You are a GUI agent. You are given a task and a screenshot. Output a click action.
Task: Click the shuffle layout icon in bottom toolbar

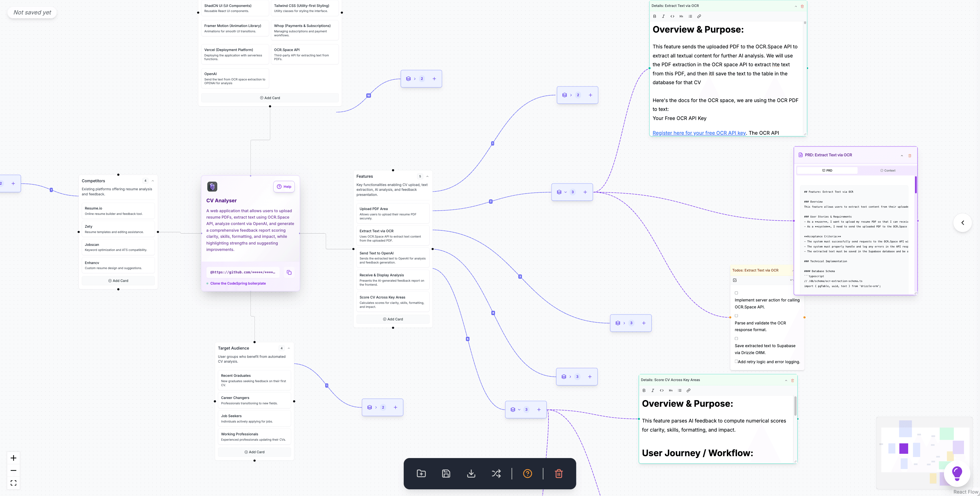496,474
